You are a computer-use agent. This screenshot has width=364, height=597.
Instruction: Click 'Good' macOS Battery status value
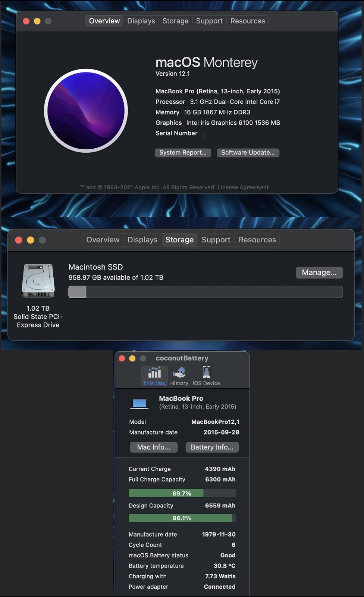(x=228, y=555)
